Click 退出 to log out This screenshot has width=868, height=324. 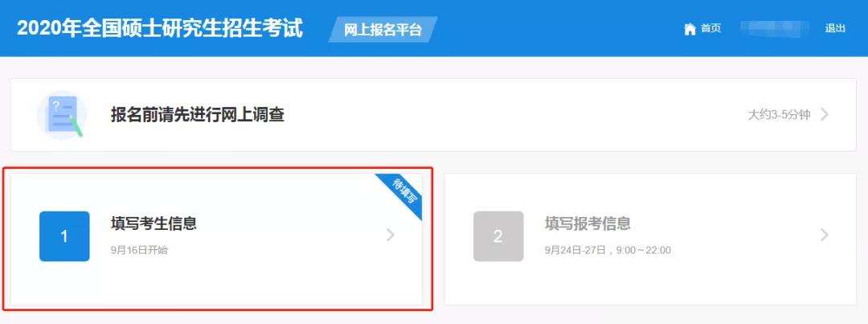pos(835,29)
